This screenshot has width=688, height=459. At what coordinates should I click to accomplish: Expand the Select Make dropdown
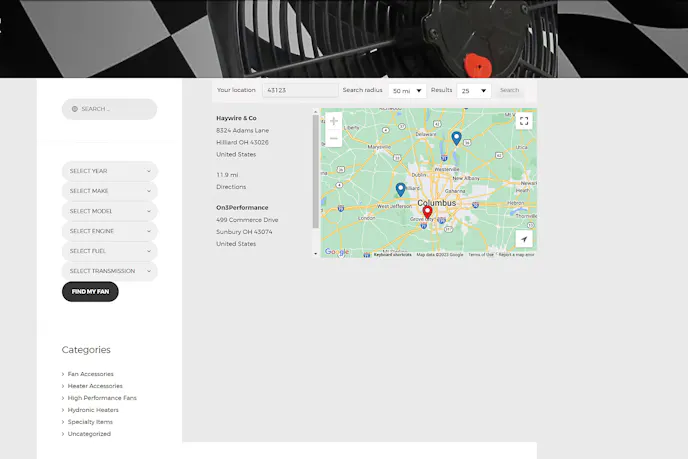point(109,191)
